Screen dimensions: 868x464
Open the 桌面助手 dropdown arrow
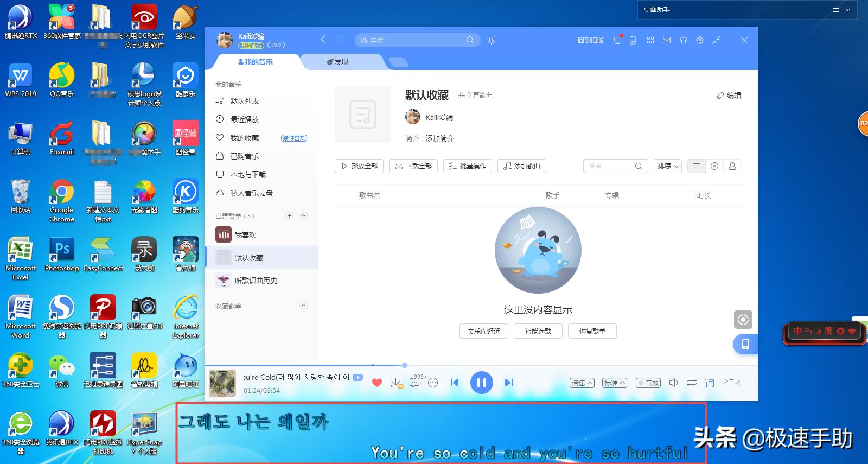[x=848, y=10]
